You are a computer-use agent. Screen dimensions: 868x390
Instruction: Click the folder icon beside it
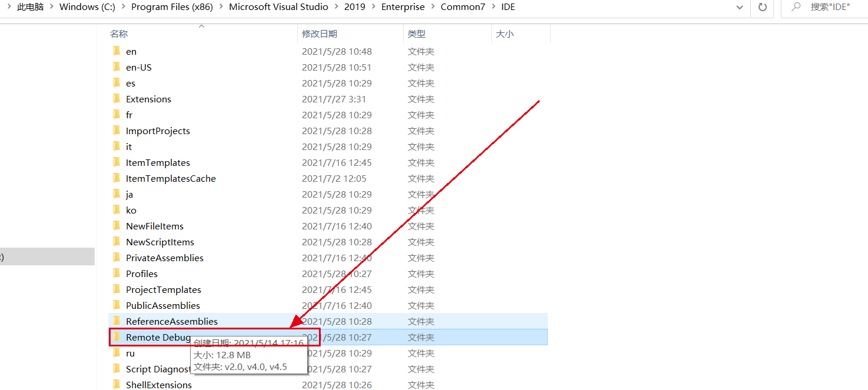coord(116,146)
